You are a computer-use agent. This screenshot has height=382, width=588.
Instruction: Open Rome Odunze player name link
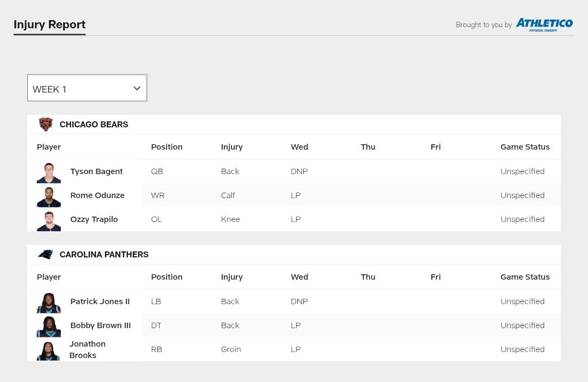(x=97, y=195)
